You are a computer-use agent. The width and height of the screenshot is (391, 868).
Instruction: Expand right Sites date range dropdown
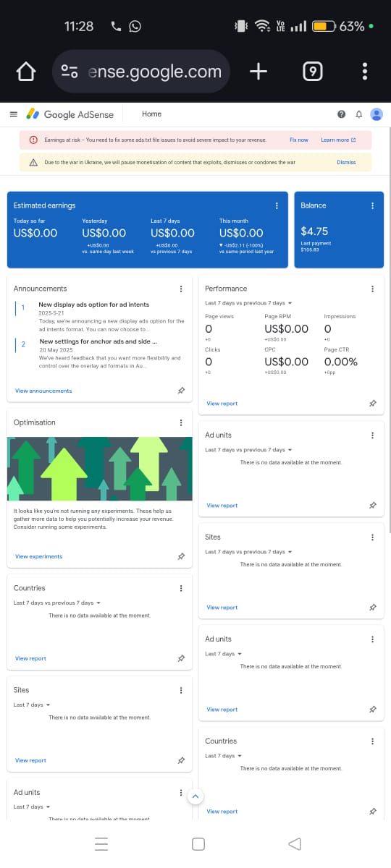point(248,552)
